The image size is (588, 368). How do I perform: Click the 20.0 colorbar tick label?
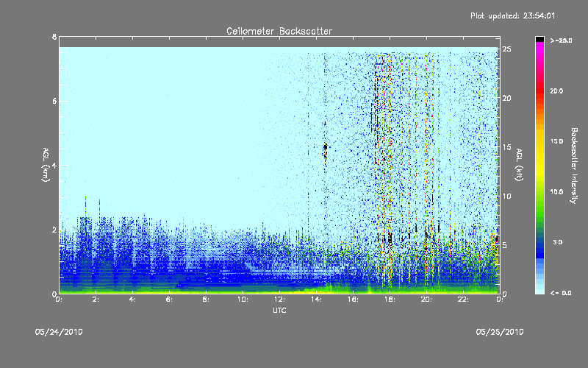coord(556,91)
